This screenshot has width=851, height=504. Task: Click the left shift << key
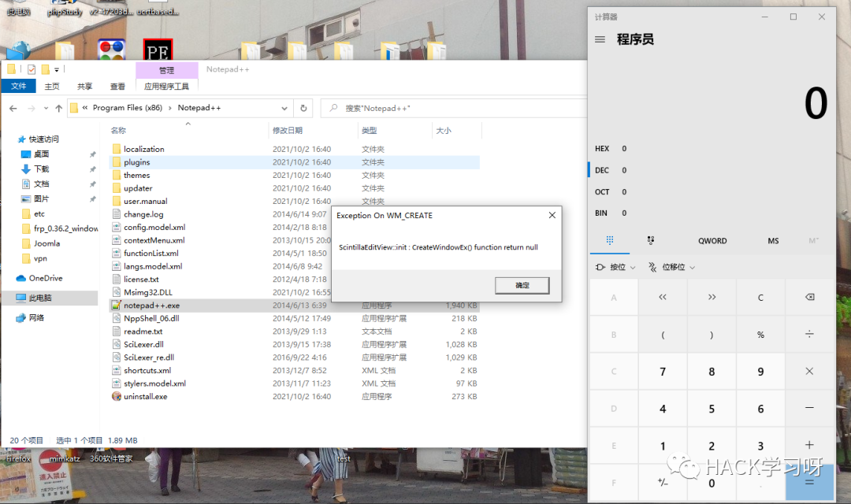[x=663, y=298]
